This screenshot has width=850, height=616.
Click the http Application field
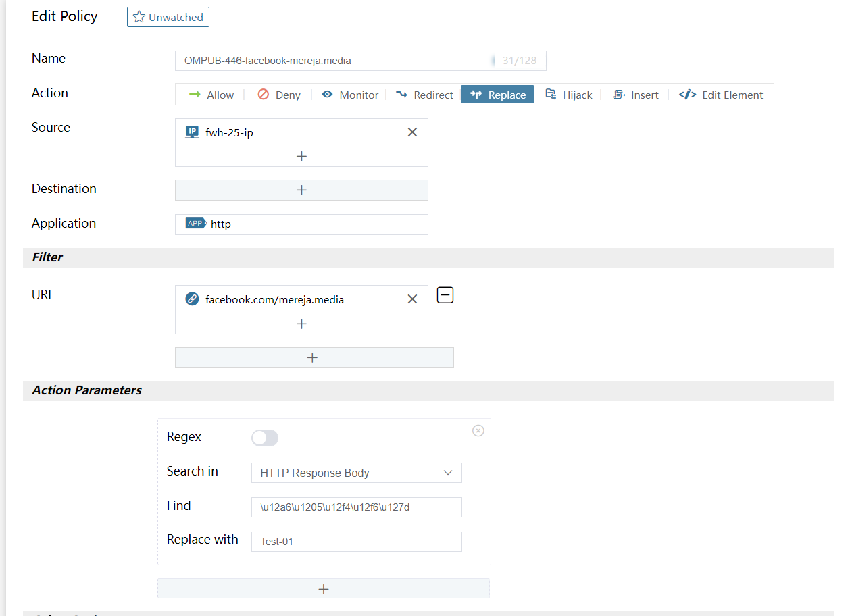pyautogui.click(x=301, y=224)
